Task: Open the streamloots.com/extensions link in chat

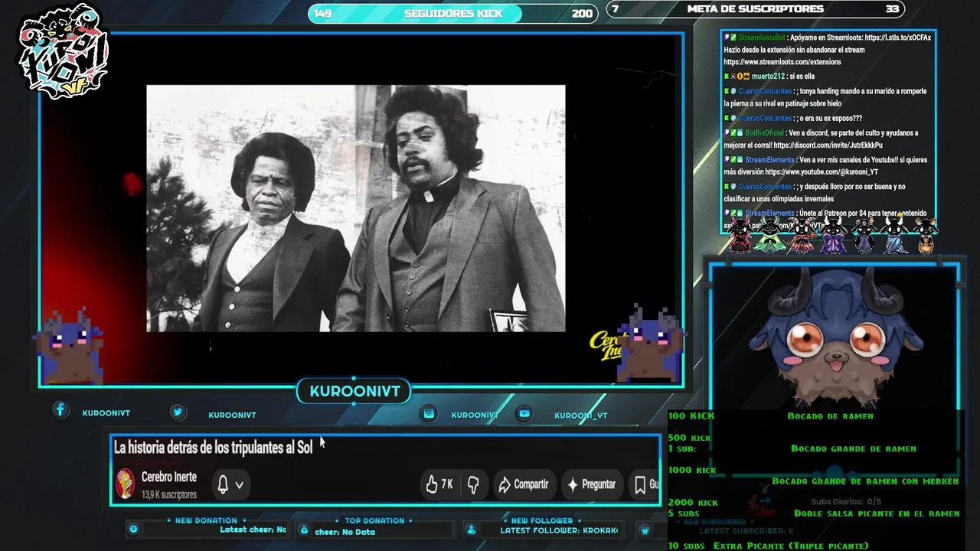Action: pos(782,62)
